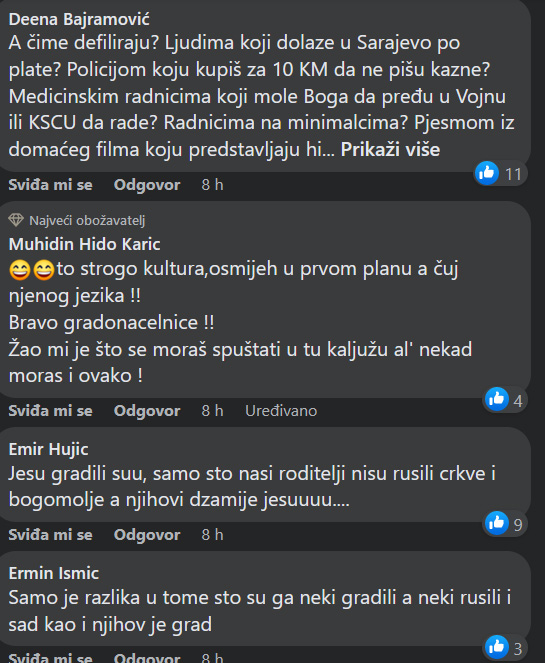Click the diamond top fan badge icon
The height and width of the screenshot is (663, 545).
(16, 220)
